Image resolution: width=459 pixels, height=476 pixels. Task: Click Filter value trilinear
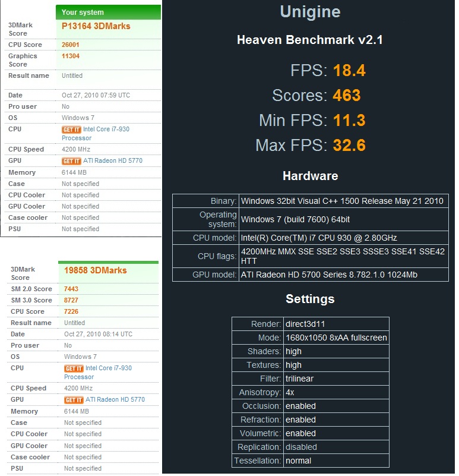(x=336, y=379)
